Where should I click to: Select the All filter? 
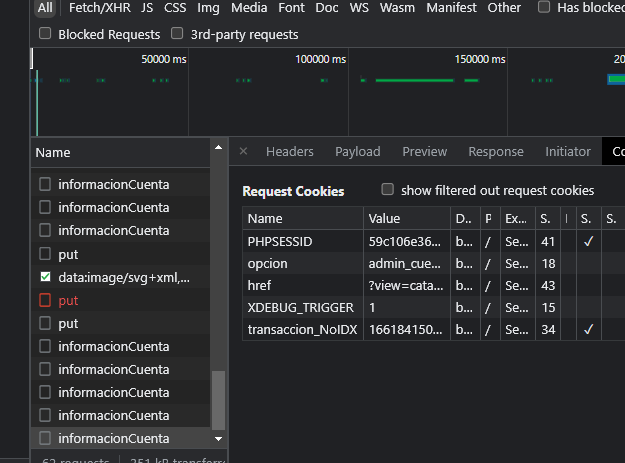(x=45, y=8)
